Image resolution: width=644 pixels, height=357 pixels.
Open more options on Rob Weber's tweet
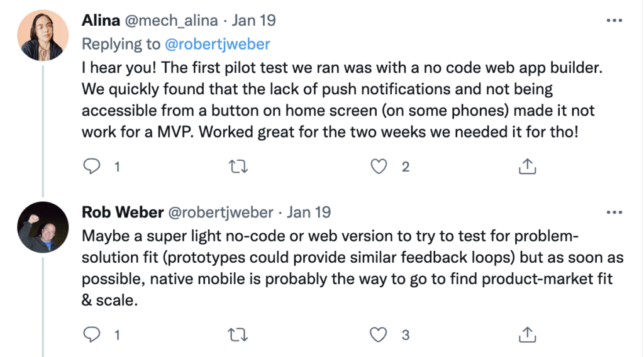click(x=614, y=212)
